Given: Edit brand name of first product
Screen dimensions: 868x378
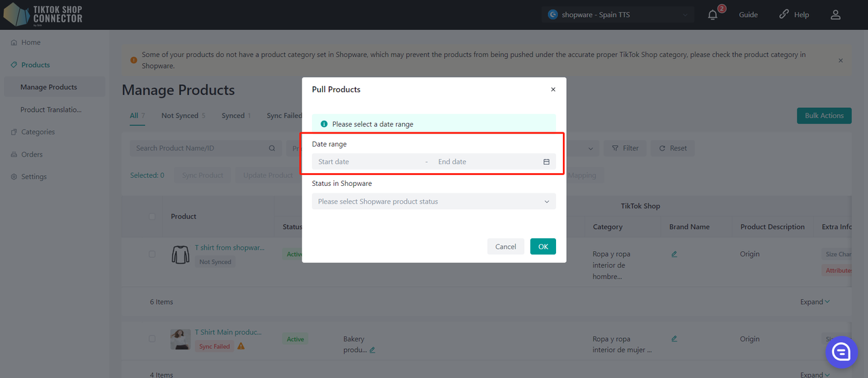Looking at the screenshot, I should (674, 254).
